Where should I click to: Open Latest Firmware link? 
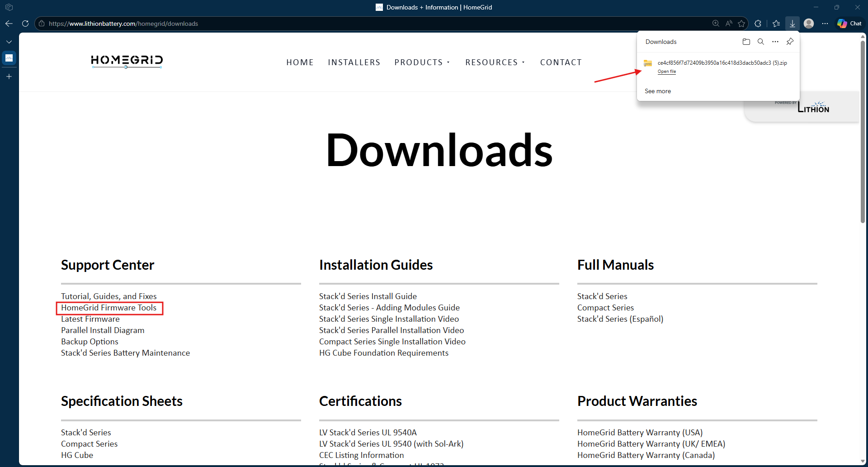point(90,319)
